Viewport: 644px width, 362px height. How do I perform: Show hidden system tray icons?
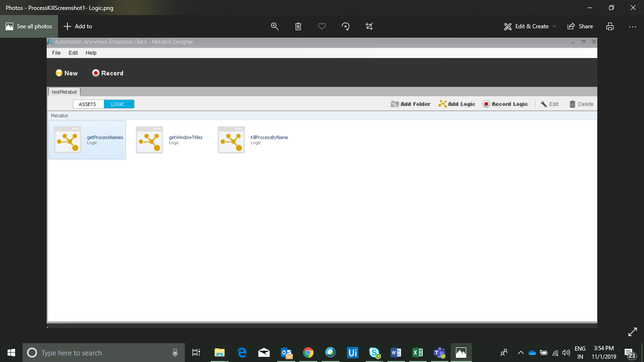pyautogui.click(x=521, y=353)
